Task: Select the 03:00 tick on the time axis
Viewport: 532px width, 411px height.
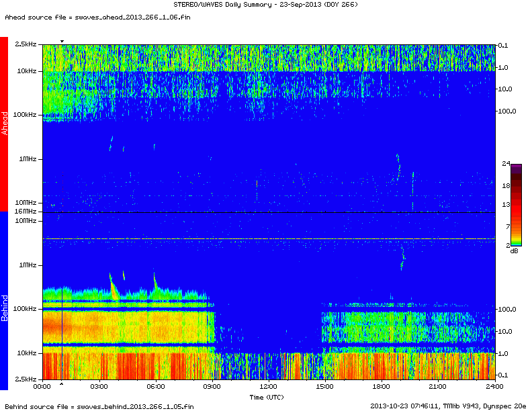Action: coord(99,387)
